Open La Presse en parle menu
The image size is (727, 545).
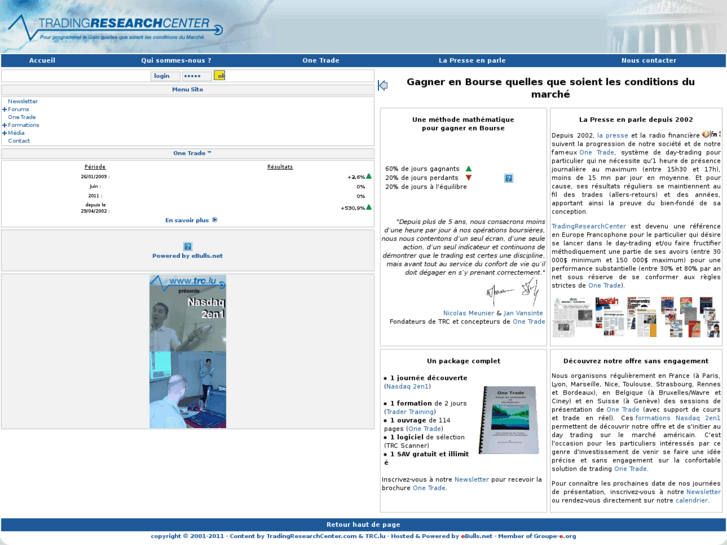pos(472,60)
